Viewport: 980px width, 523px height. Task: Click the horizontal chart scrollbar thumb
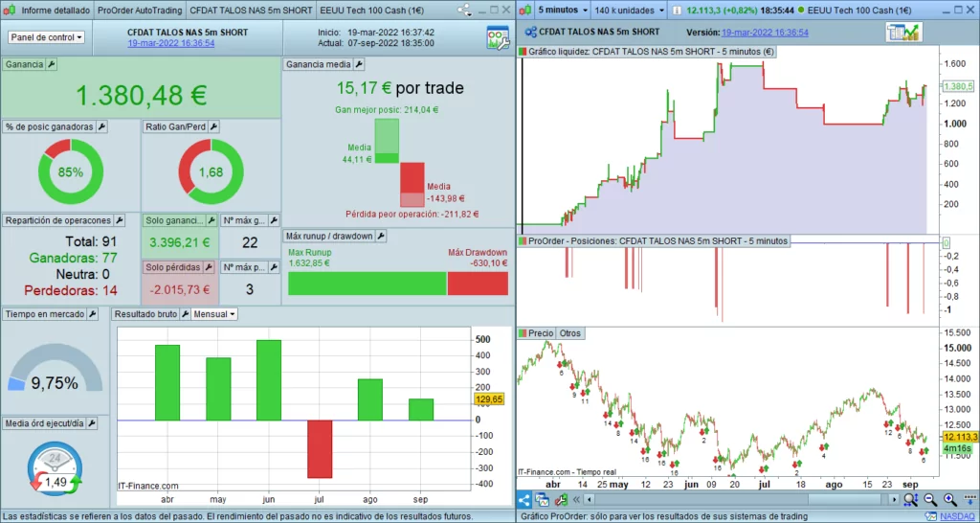842,499
